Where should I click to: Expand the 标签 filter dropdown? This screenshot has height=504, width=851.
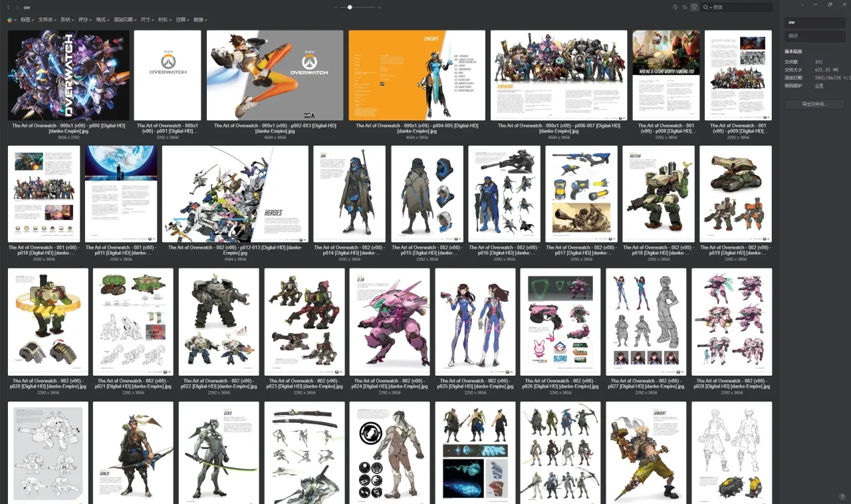(x=27, y=20)
